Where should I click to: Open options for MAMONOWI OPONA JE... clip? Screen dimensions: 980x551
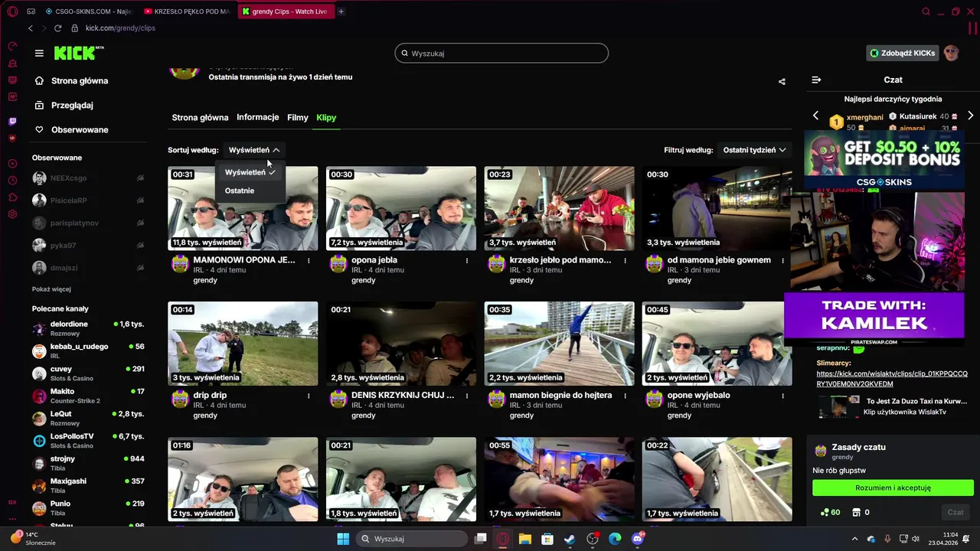click(309, 260)
